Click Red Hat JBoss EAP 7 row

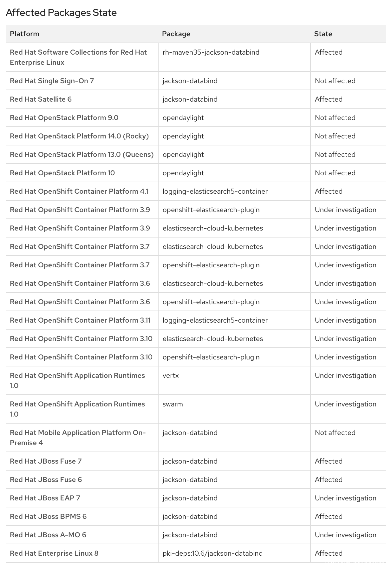pos(45,498)
